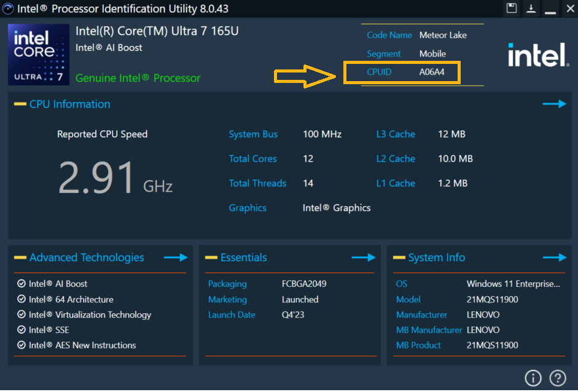Viewport: 578px width, 392px height.
Task: Click the 100 MHz value
Action: pyautogui.click(x=322, y=134)
